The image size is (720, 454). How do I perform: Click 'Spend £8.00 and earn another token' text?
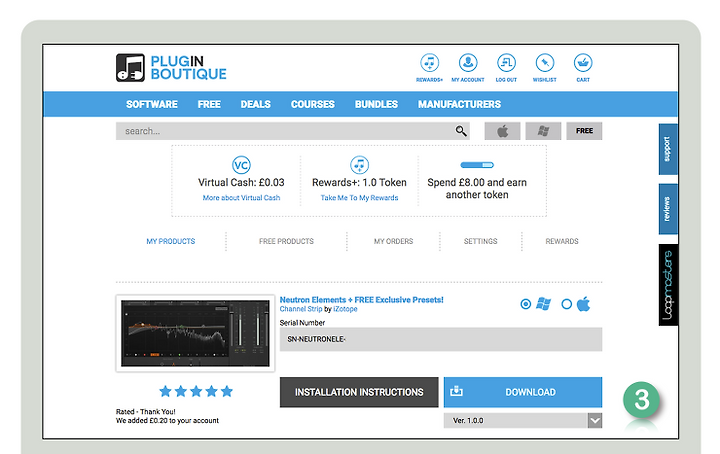pyautogui.click(x=477, y=188)
